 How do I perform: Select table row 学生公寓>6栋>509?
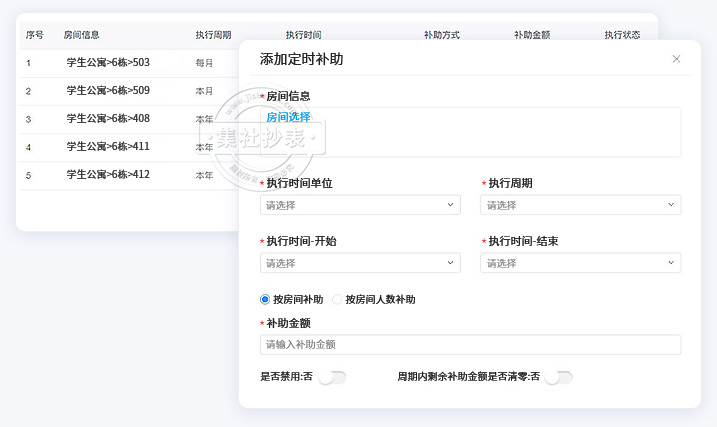[108, 91]
